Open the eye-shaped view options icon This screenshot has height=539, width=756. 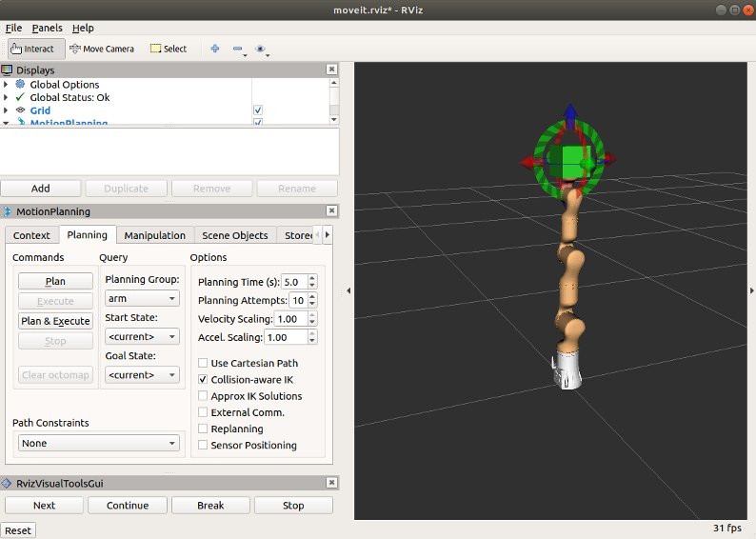coord(261,49)
